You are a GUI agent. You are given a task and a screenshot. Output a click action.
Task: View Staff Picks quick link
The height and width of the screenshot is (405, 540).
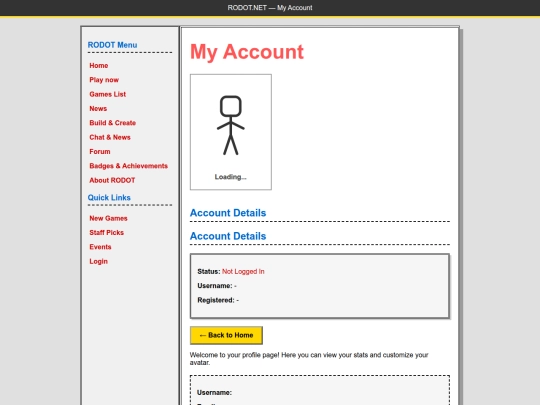(106, 233)
